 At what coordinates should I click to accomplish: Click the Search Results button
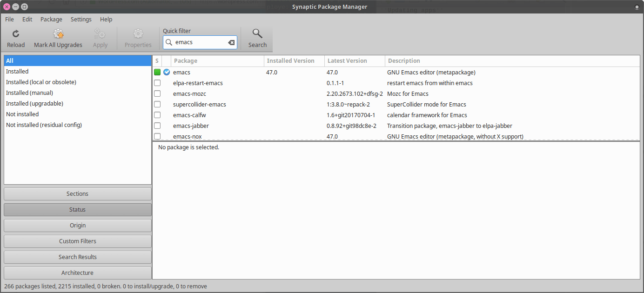click(x=78, y=257)
